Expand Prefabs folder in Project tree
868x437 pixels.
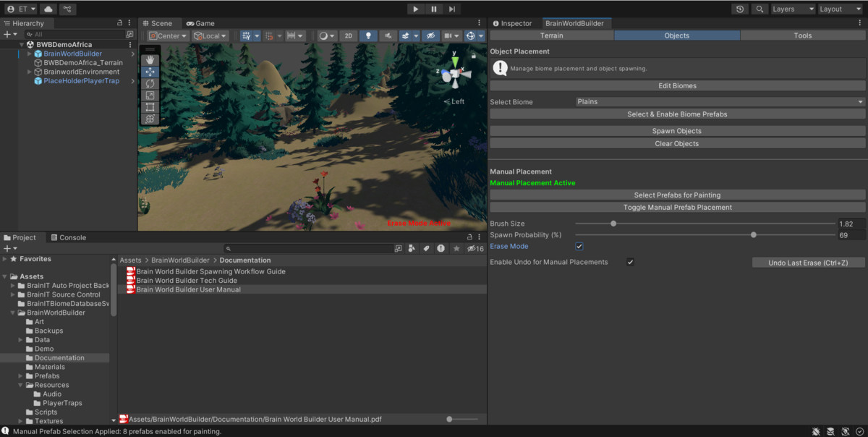(21, 376)
